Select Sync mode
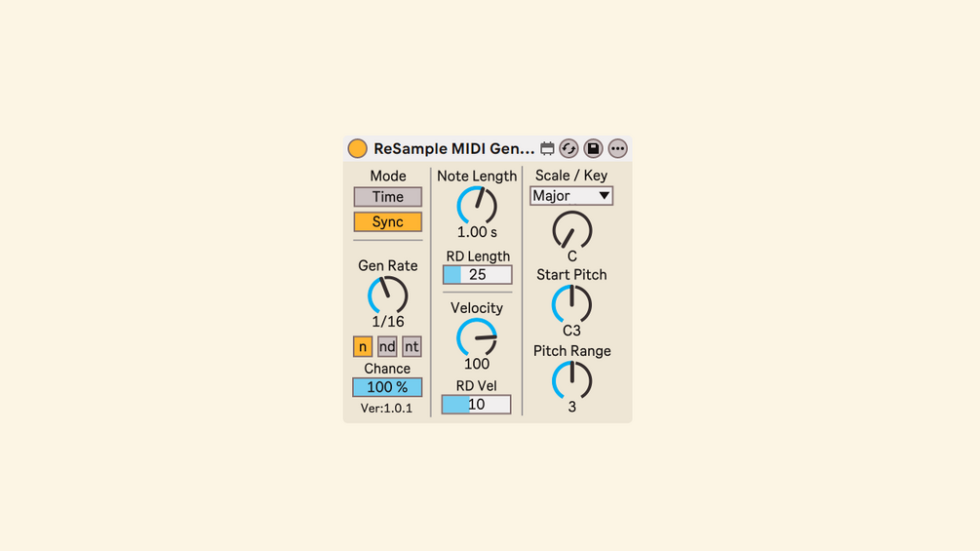Image resolution: width=980 pixels, height=551 pixels. tap(387, 221)
